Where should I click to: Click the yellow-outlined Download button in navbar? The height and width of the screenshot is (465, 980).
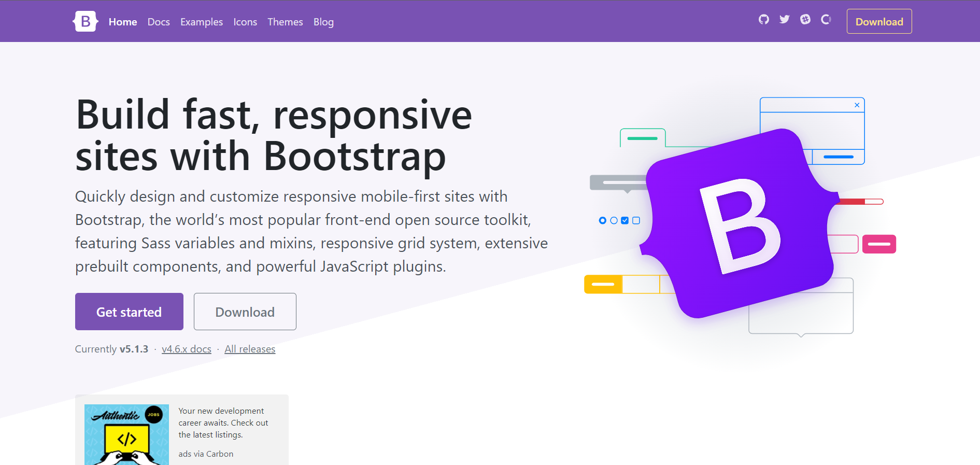tap(879, 21)
